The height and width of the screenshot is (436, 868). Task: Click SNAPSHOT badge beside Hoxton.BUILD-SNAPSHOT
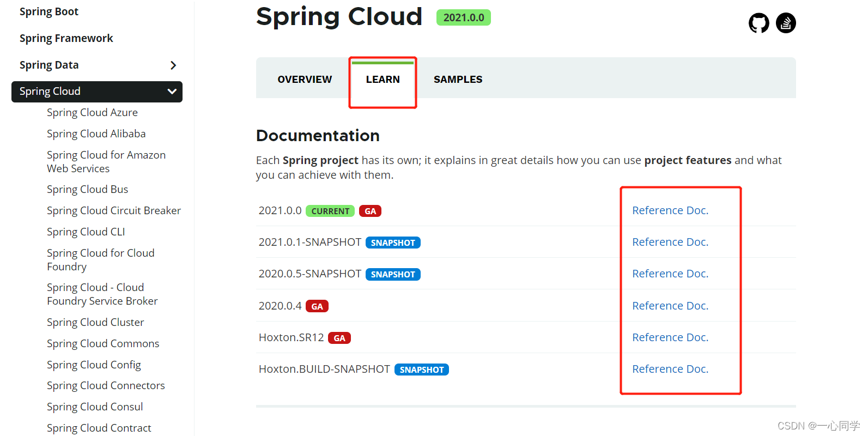tap(422, 370)
